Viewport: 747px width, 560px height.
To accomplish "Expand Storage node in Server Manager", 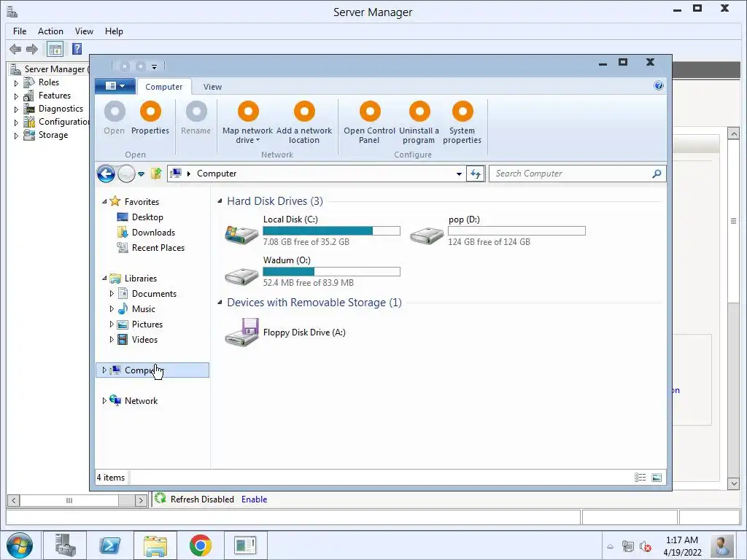I will point(16,136).
